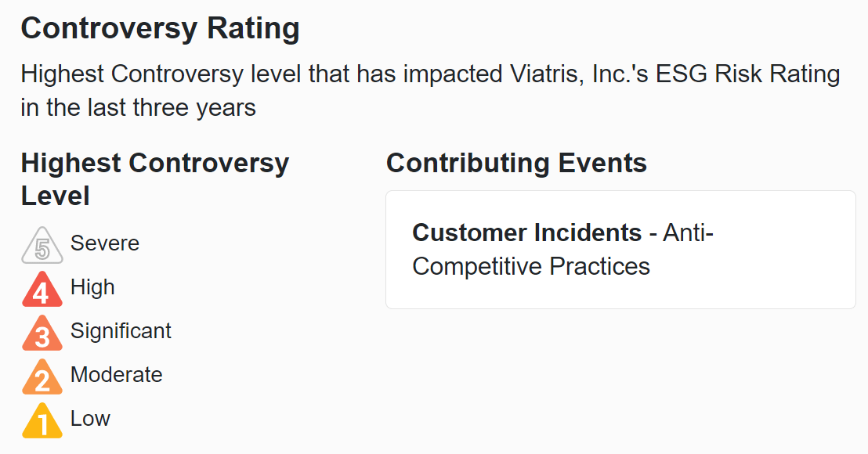Select the Significant label text
The width and height of the screenshot is (868, 454).
pyautogui.click(x=121, y=331)
